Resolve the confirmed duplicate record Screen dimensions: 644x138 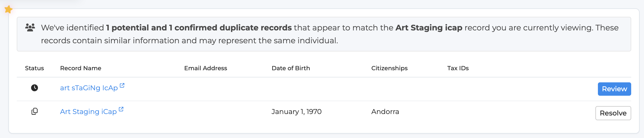tap(613, 113)
